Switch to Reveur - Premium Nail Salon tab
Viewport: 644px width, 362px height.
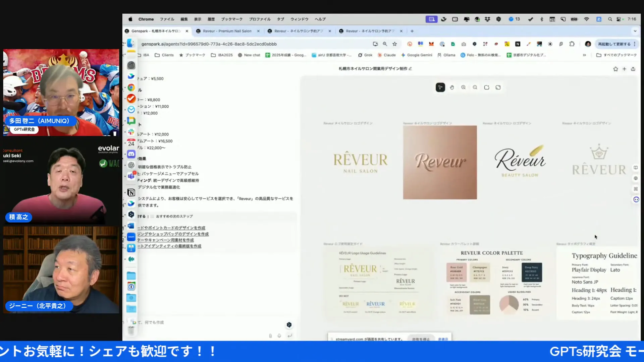[x=227, y=31]
